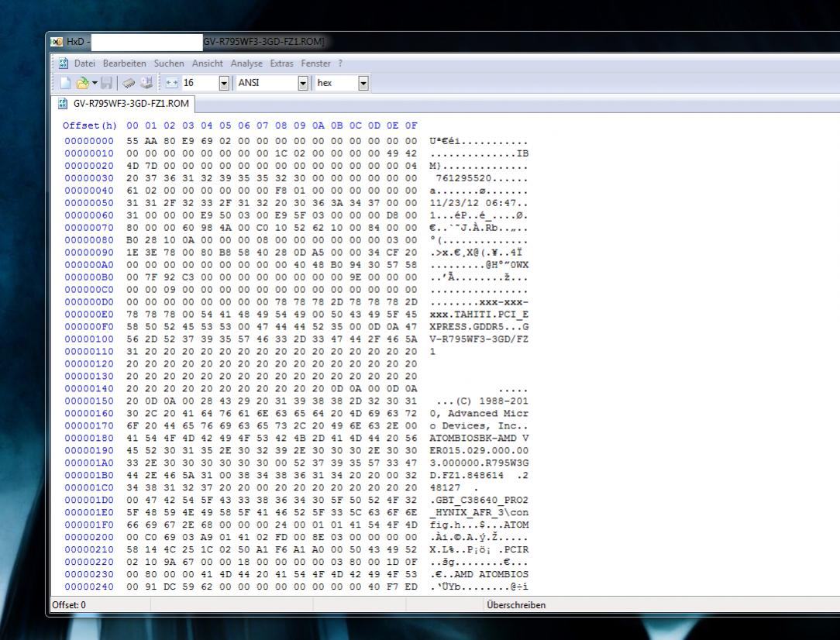
Task: Click the bytes per row field containing 16
Action: [200, 83]
